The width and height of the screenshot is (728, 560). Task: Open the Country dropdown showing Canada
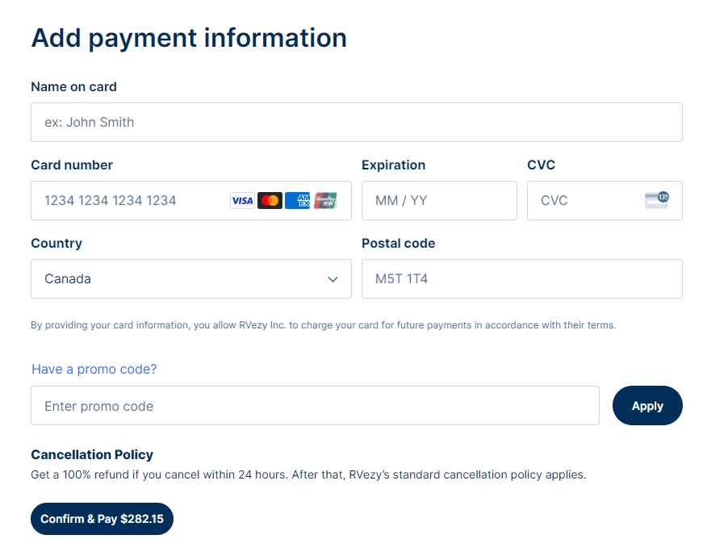tap(190, 279)
